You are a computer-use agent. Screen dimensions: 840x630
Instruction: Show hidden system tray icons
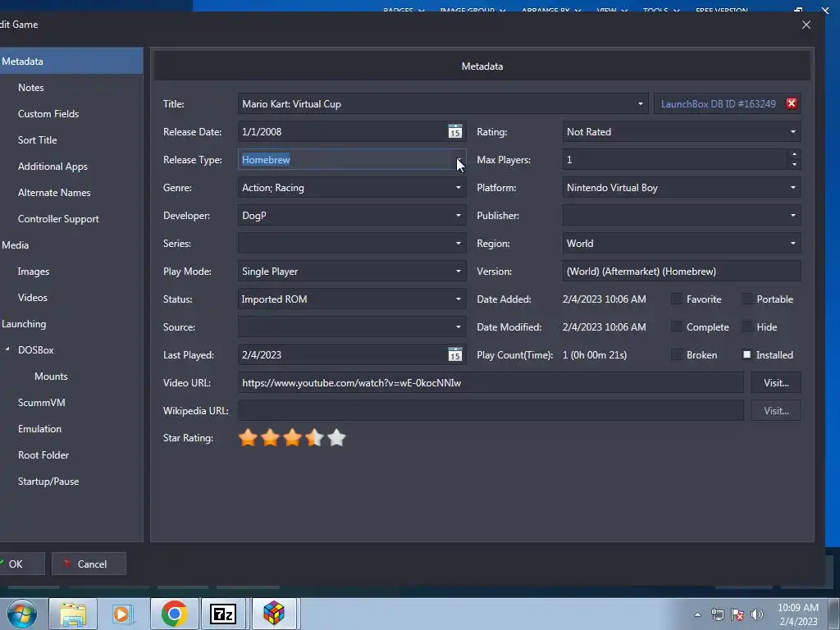(x=697, y=614)
